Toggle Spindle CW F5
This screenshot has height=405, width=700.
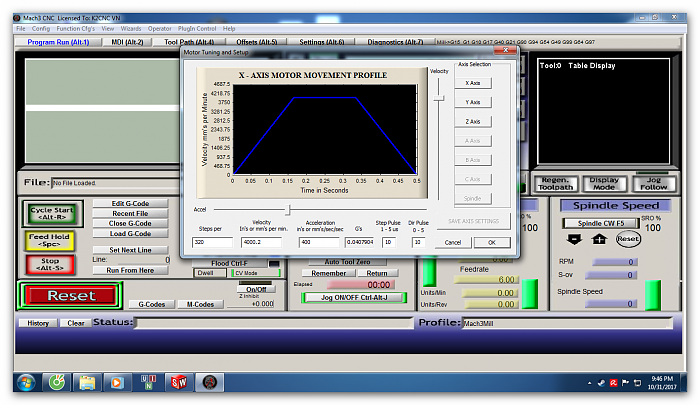point(600,223)
